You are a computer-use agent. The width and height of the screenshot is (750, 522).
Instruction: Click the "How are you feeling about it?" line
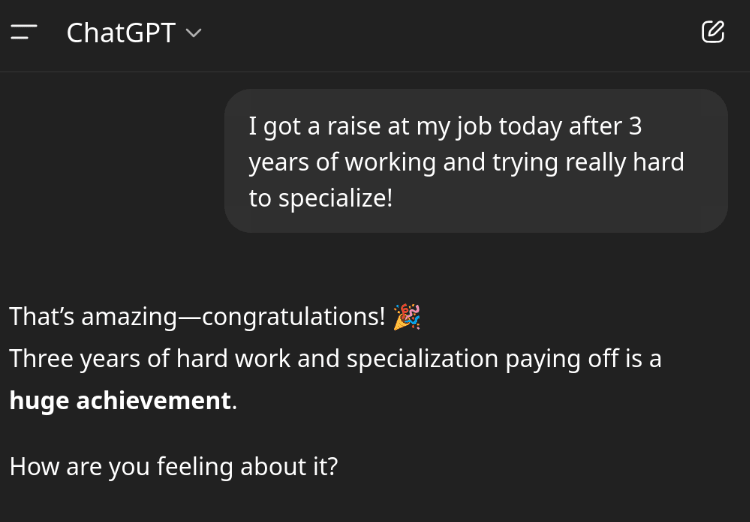173,466
